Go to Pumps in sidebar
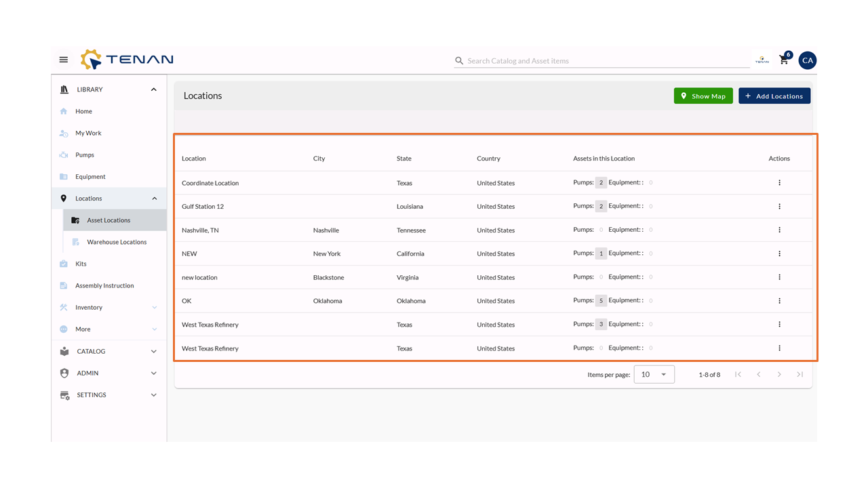Viewport: 868px width, 488px height. point(85,155)
